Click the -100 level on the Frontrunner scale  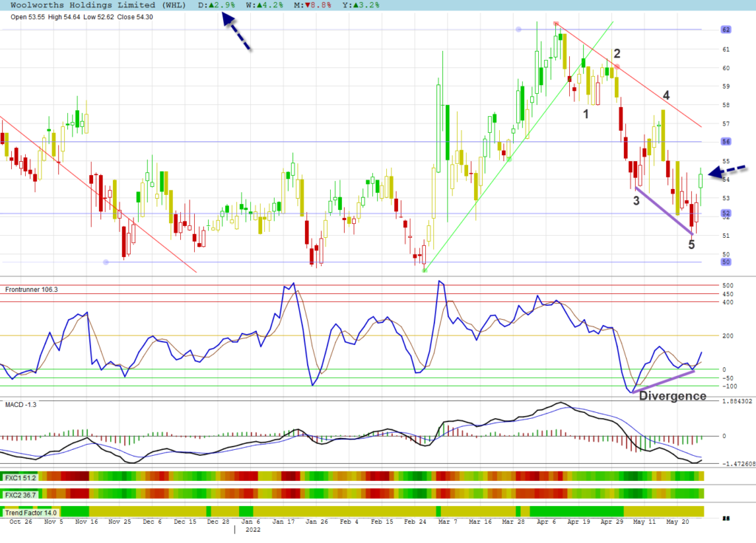(729, 386)
